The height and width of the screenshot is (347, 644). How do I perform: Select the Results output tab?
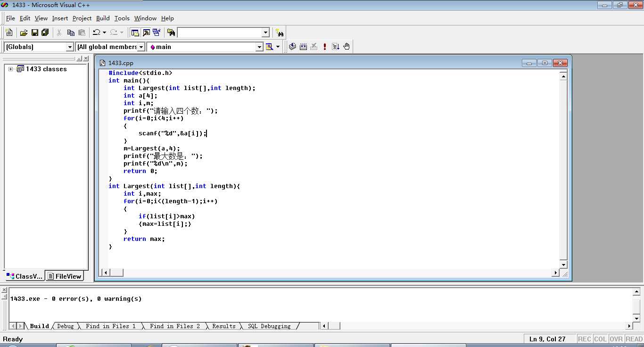(223, 326)
